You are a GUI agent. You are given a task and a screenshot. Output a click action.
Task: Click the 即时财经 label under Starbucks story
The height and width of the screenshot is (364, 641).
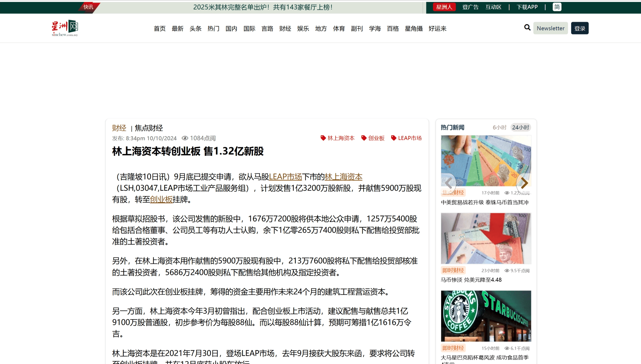(453, 348)
